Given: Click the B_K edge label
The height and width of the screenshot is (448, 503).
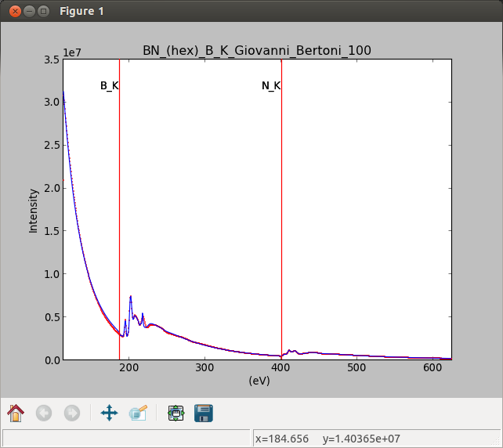Looking at the screenshot, I should [109, 85].
